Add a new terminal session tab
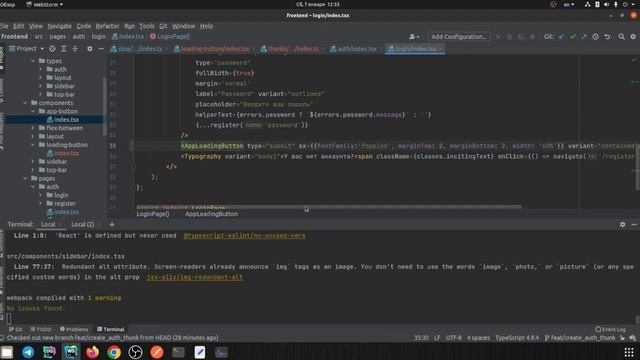 [112, 224]
